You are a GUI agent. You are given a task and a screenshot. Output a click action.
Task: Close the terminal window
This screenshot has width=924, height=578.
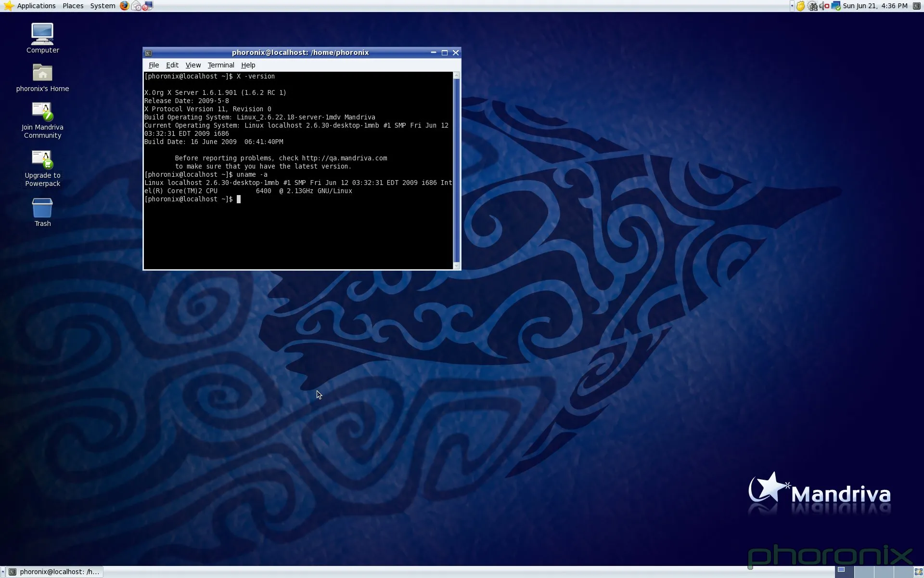click(455, 53)
